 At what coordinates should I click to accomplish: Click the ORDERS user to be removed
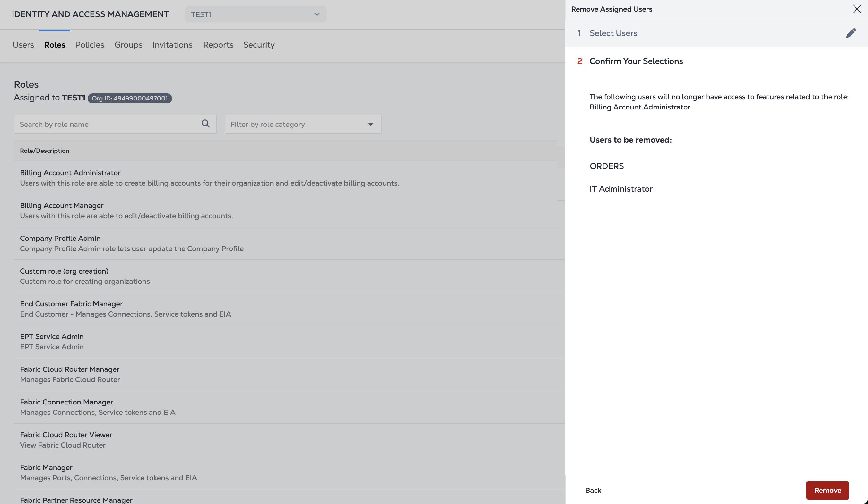point(607,166)
